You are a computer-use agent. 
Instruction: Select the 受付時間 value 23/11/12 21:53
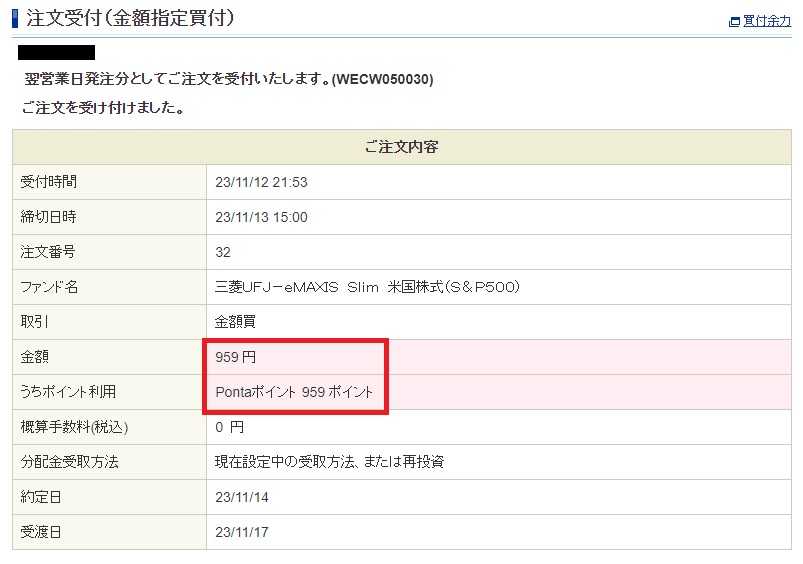pyautogui.click(x=261, y=182)
